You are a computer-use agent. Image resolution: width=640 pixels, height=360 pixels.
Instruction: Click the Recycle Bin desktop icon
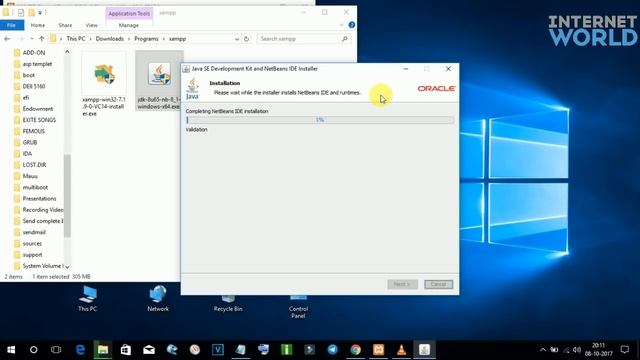[228, 303]
